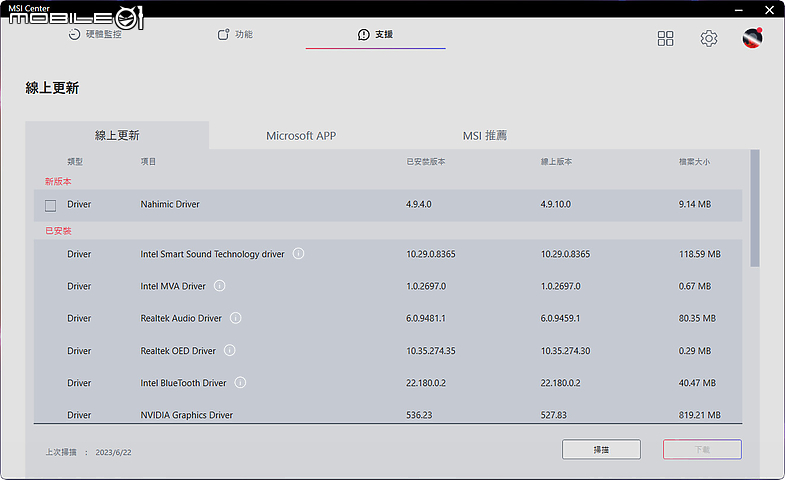
Task: Click the 9.14 MB file size
Action: pos(695,204)
